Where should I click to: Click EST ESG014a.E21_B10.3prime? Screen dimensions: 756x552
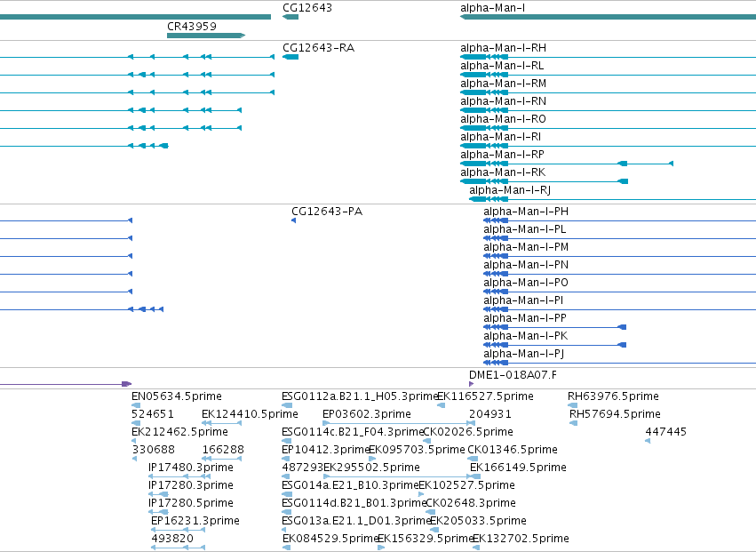pos(350,485)
